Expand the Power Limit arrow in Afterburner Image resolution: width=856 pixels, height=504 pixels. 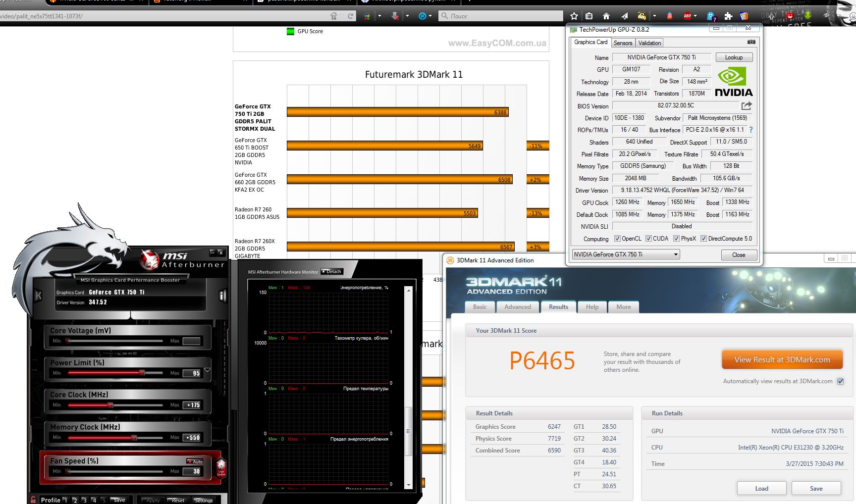(x=207, y=370)
